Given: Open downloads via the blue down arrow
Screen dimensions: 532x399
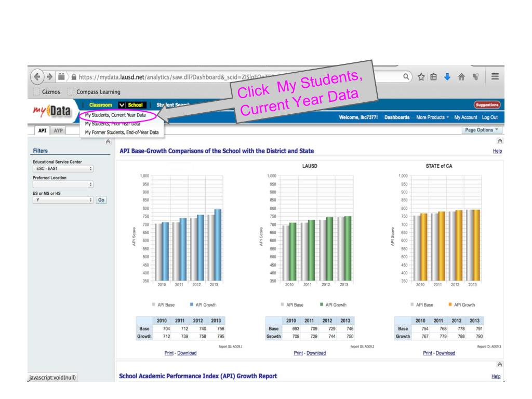Looking at the screenshot, I should [447, 77].
